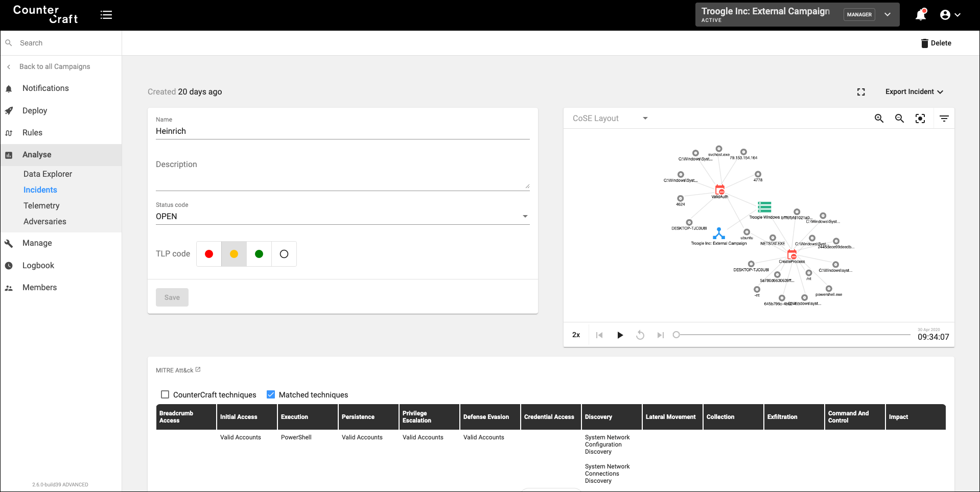Select the amber TLP code

(x=234, y=254)
